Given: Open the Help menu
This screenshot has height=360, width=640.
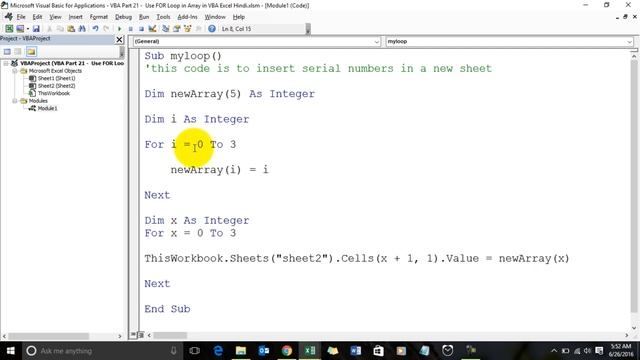Looking at the screenshot, I should [x=239, y=17].
